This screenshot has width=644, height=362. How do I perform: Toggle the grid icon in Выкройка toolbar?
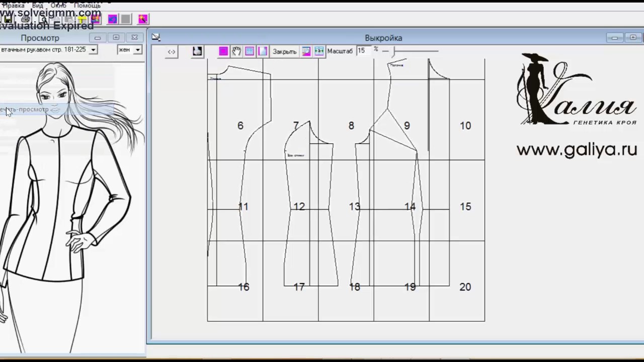(x=250, y=51)
